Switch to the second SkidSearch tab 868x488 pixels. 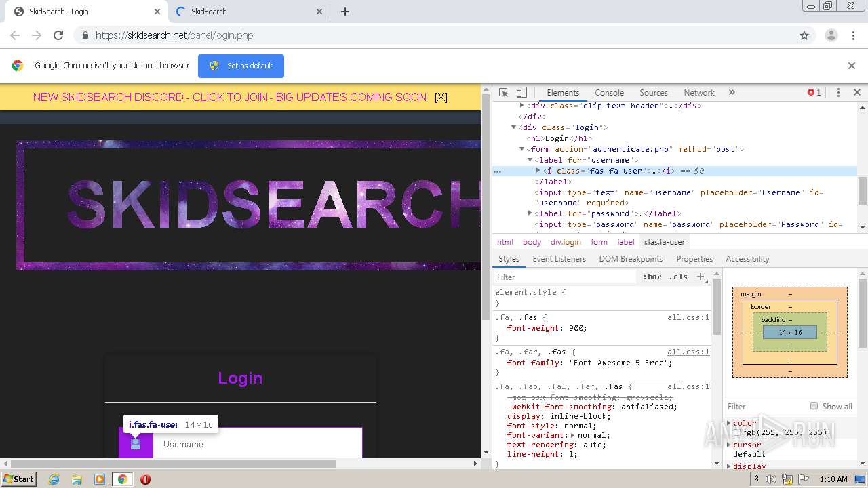point(250,12)
